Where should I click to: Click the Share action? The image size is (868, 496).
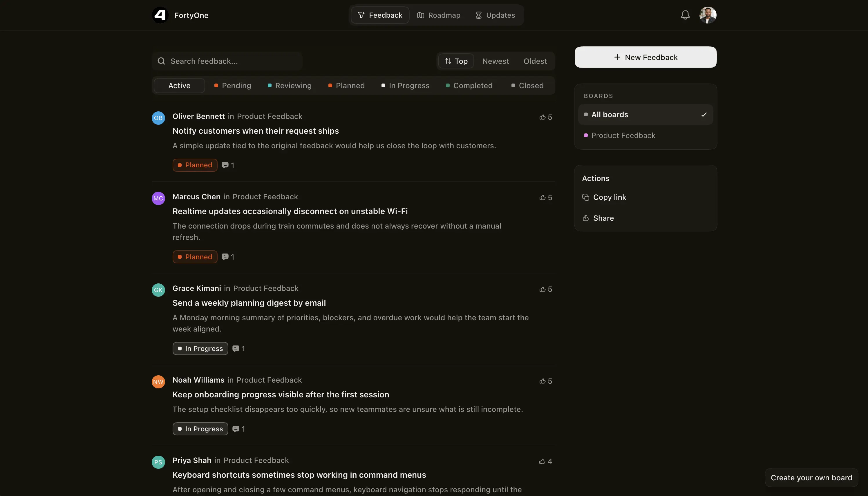(598, 218)
